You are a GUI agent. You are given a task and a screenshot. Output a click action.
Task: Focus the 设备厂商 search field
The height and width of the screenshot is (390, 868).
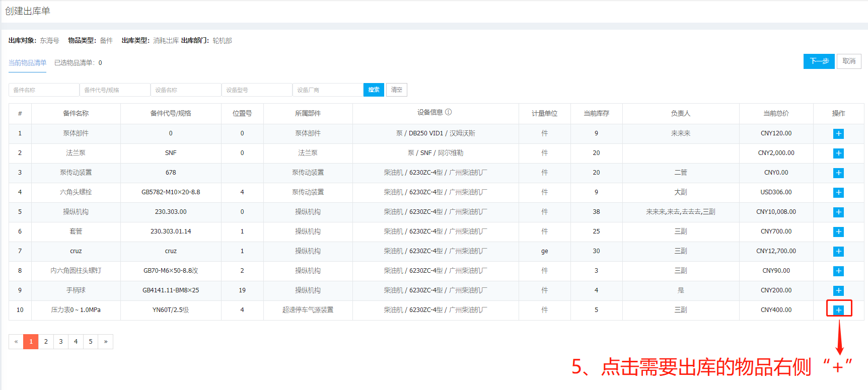[328, 90]
